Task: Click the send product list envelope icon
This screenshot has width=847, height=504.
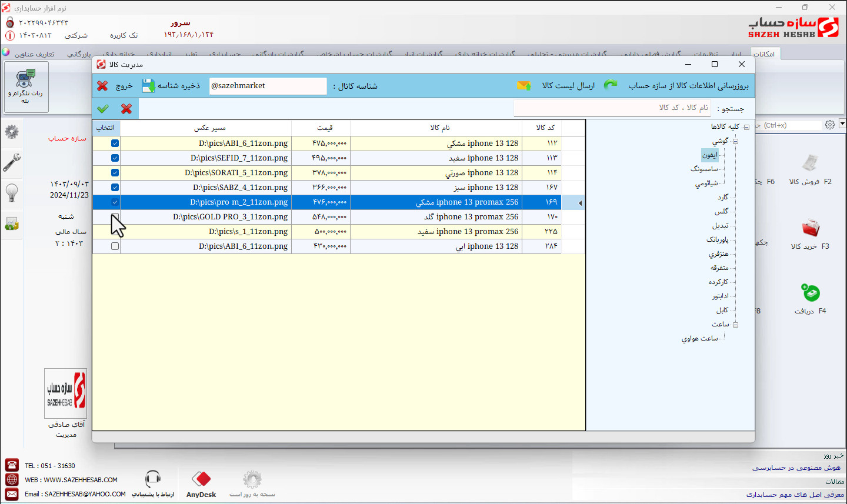Action: [x=523, y=85]
